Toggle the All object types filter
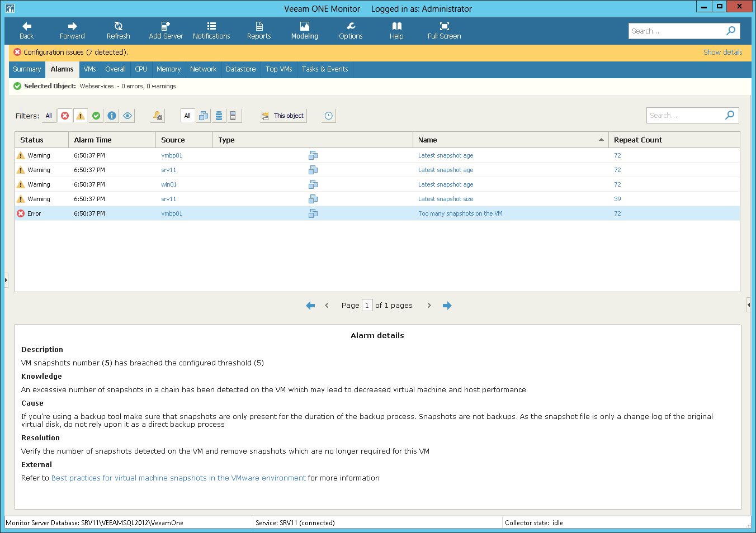The height and width of the screenshot is (533, 756). (187, 116)
